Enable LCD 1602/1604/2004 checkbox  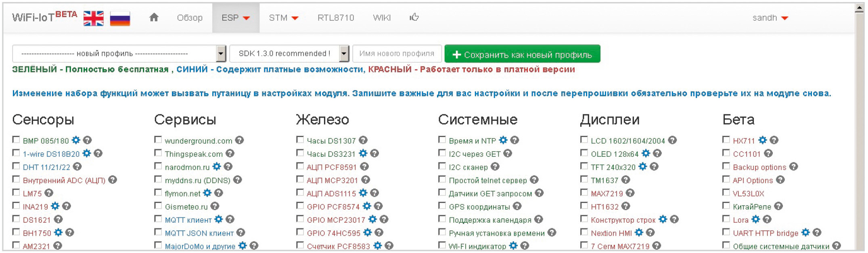584,140
